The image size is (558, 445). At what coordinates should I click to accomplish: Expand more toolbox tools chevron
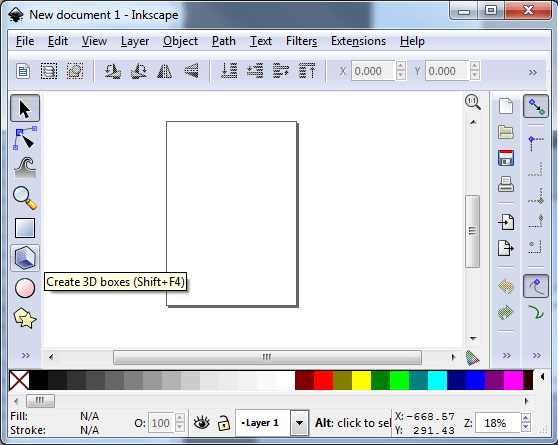point(26,355)
